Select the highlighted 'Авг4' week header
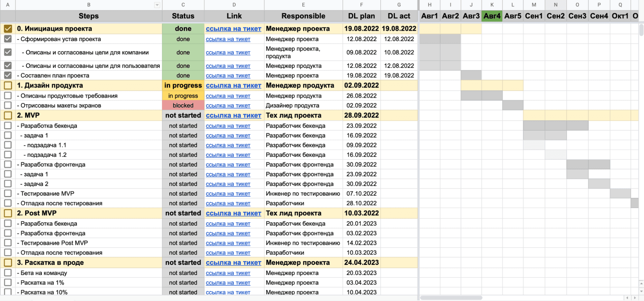The width and height of the screenshot is (644, 301). click(x=492, y=16)
